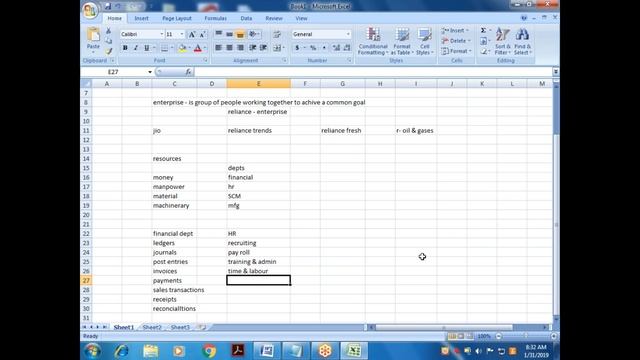Switch to the Insert ribbon tab
The height and width of the screenshot is (360, 640).
tap(142, 18)
